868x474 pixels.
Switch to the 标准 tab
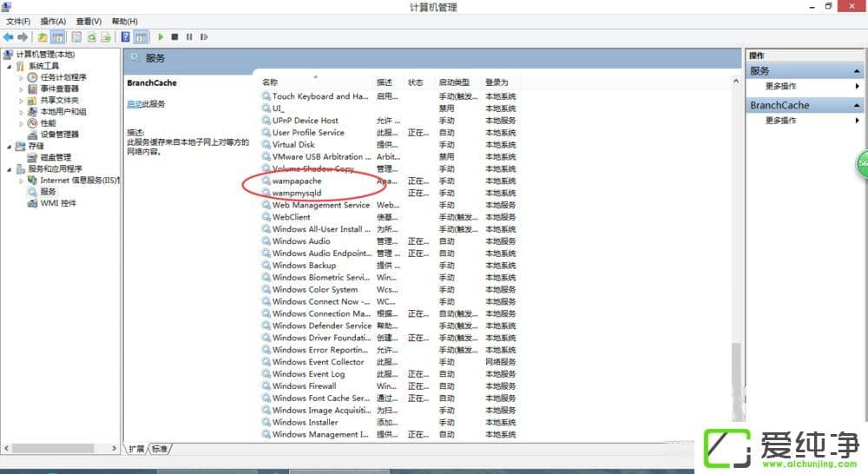click(160, 449)
